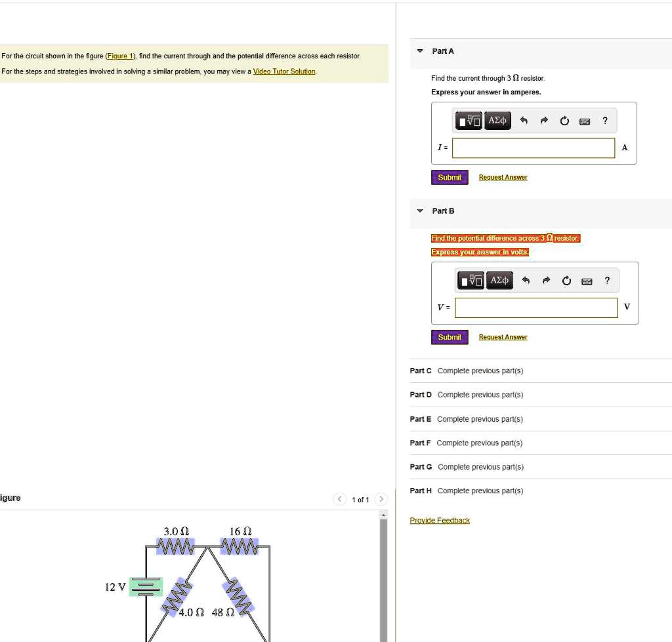Click the question mark help in Part A
The height and width of the screenshot is (642, 672).
604,121
